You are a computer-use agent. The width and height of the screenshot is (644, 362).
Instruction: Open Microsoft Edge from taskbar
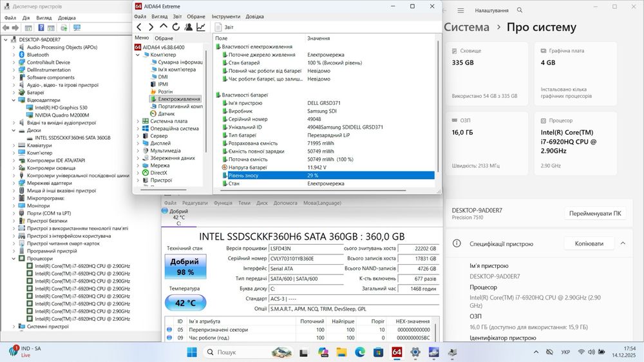point(360,352)
